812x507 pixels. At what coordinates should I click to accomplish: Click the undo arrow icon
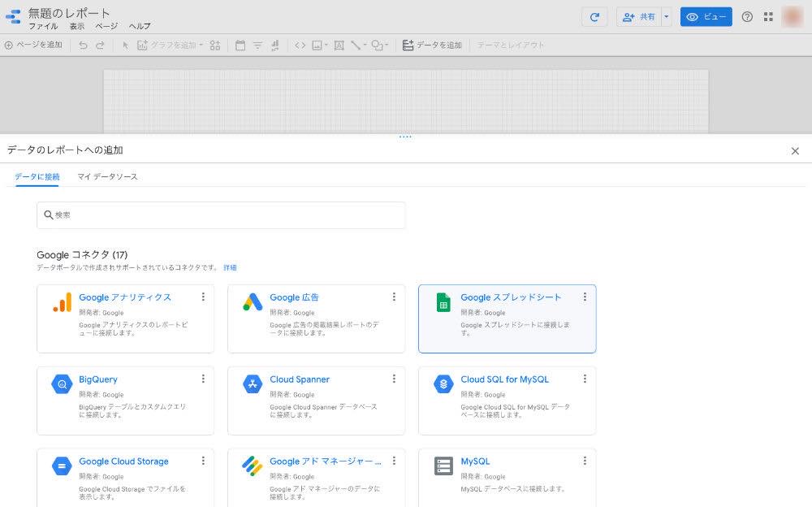(83, 45)
